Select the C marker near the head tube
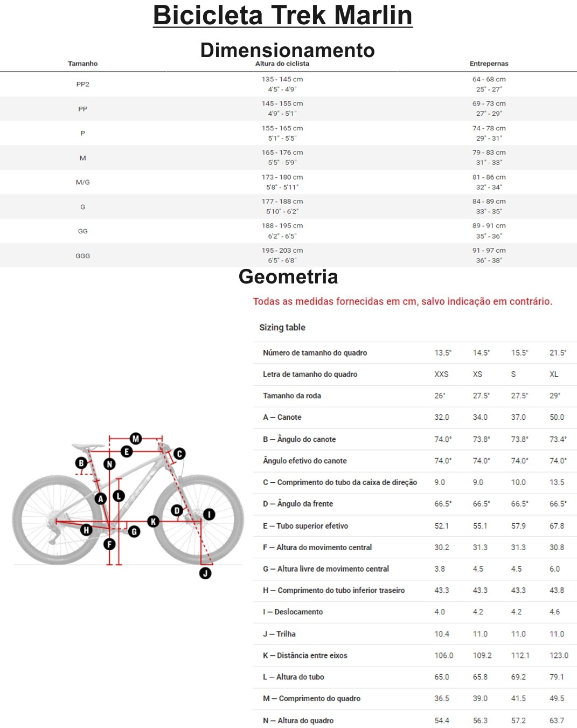 pos(179,454)
